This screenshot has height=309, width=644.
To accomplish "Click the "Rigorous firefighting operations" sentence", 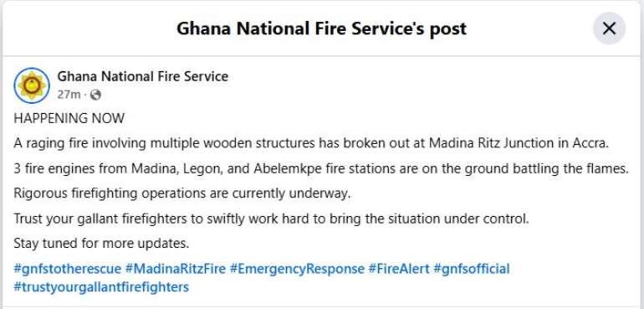I will (x=182, y=193).
